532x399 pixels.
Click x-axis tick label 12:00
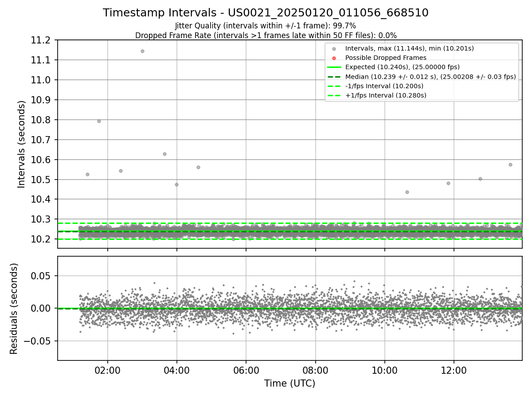(x=454, y=370)
